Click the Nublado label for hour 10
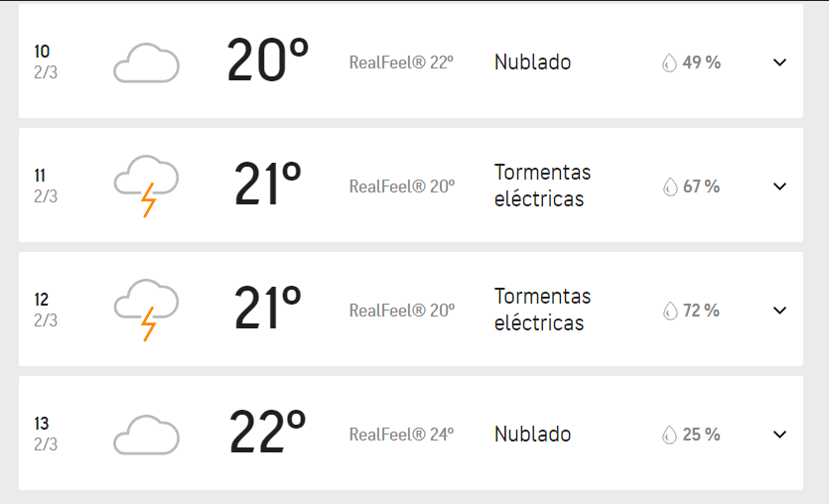The height and width of the screenshot is (504, 829). [532, 63]
